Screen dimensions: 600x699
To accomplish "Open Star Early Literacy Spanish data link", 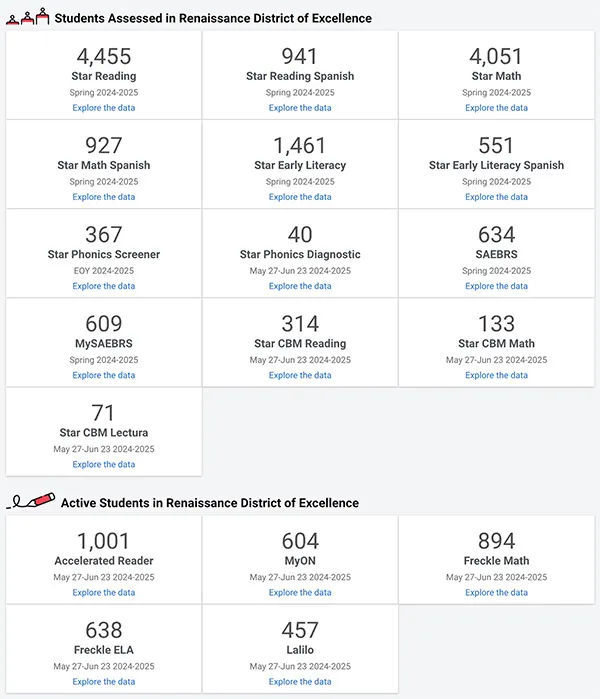I will [496, 197].
